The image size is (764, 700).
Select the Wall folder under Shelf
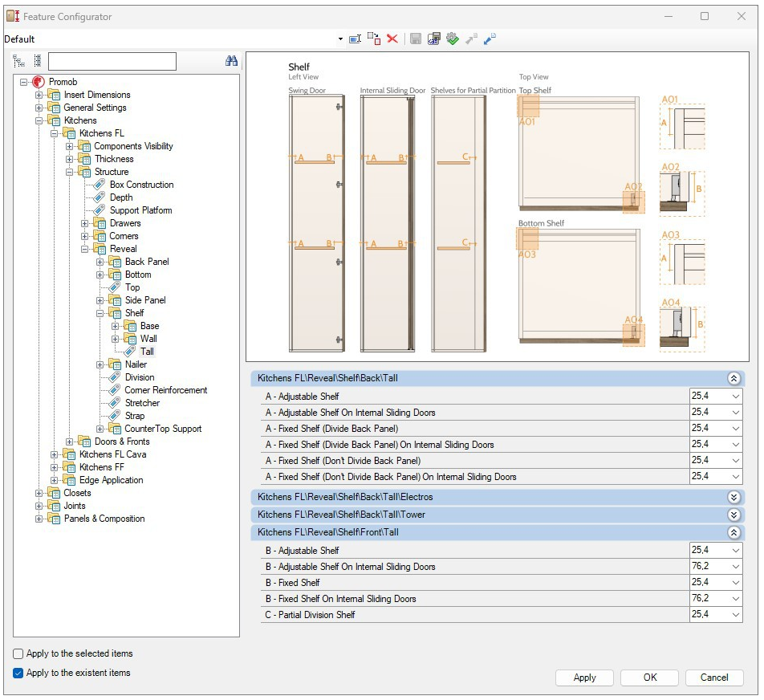click(x=148, y=339)
